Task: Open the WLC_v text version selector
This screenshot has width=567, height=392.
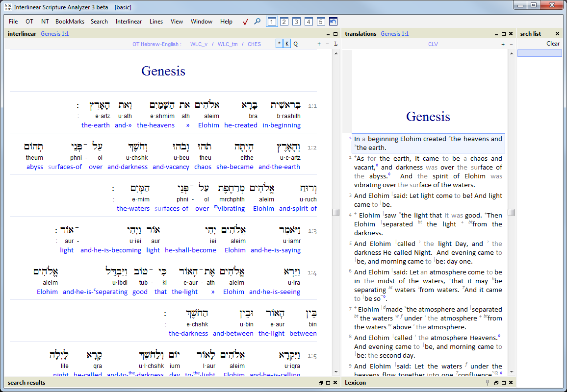Action: click(x=199, y=44)
